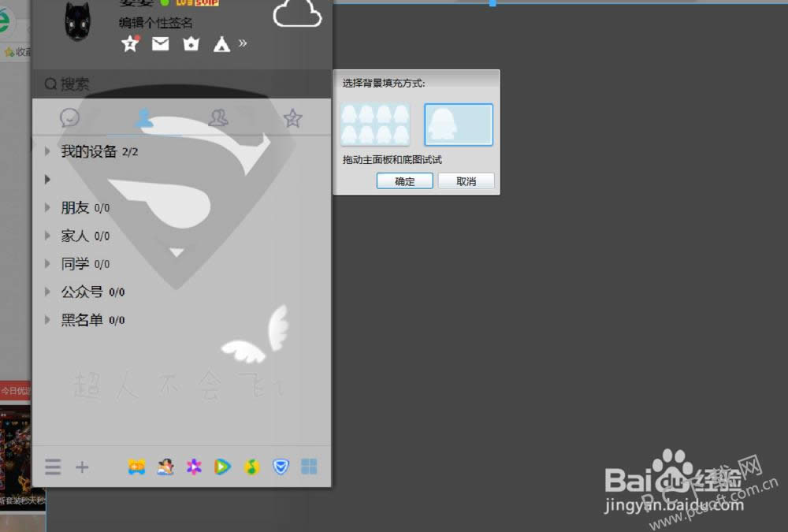Open QQ Zone via the star icon

[130, 44]
